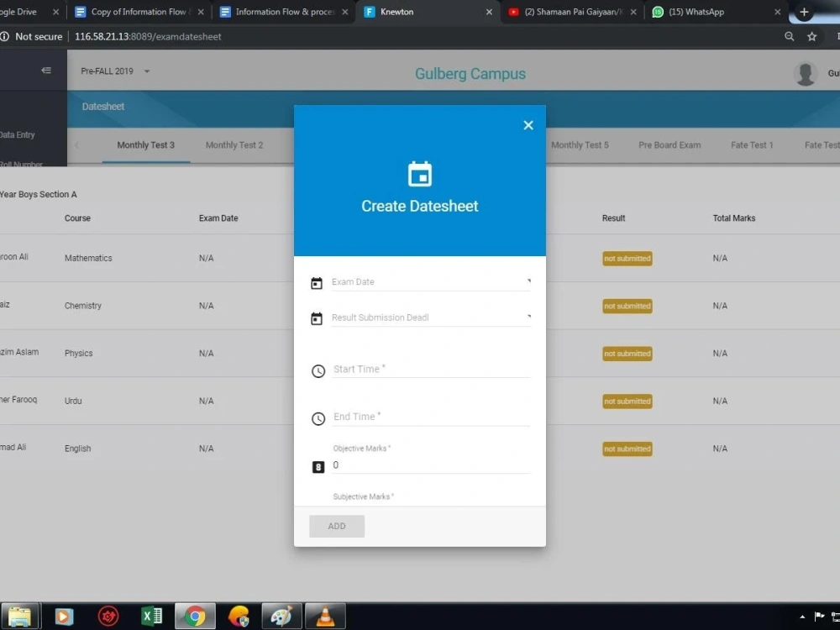This screenshot has width=840, height=630.
Task: Click the Result column header
Action: click(613, 218)
